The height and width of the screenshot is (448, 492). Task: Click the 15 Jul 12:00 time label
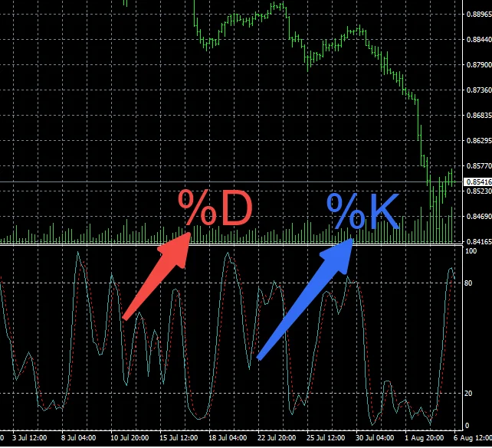click(179, 437)
